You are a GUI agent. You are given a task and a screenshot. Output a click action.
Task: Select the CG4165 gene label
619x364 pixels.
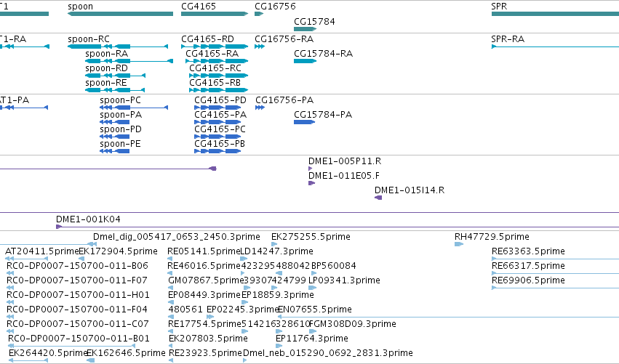[x=199, y=7]
